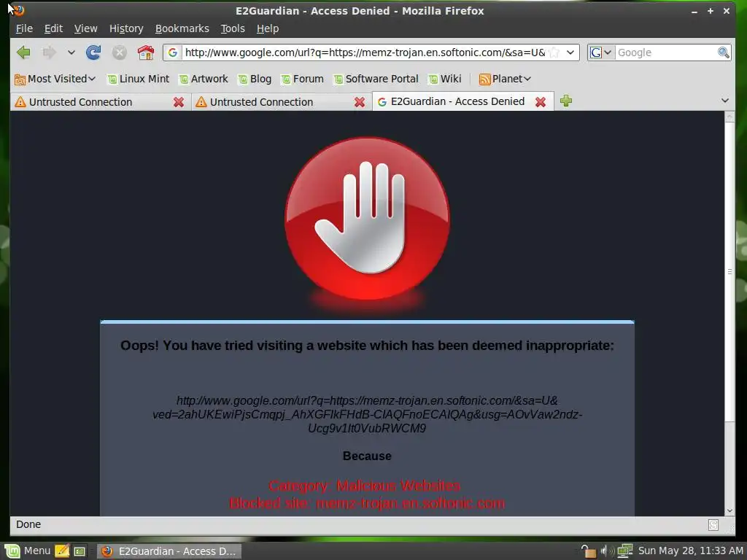This screenshot has height=560, width=747.
Task: Open the Tools menu
Action: pos(233,28)
